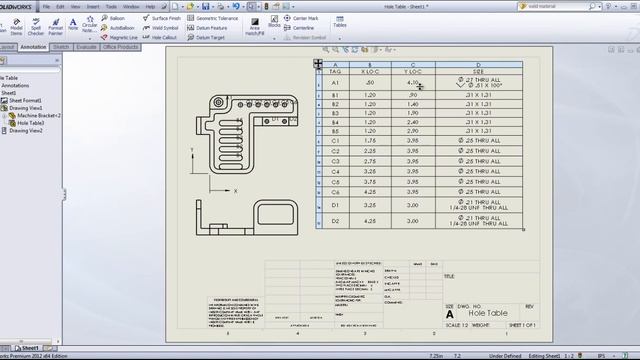The width and height of the screenshot is (640, 360).
Task: Print the drawing
Action: coord(220,7)
